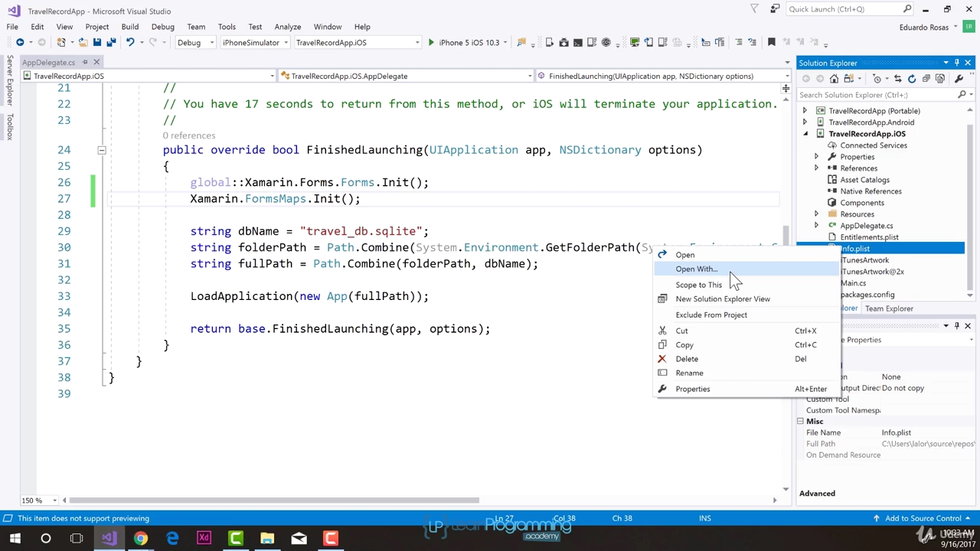Viewport: 980px width, 551px height.
Task: Click inside the Search Solution Explorer field
Action: 877,95
